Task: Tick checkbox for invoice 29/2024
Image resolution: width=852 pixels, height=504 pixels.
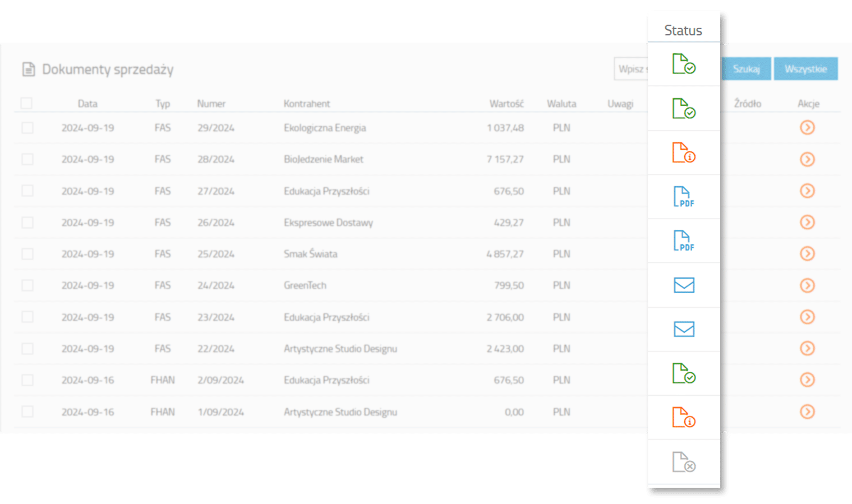Action: 27,128
